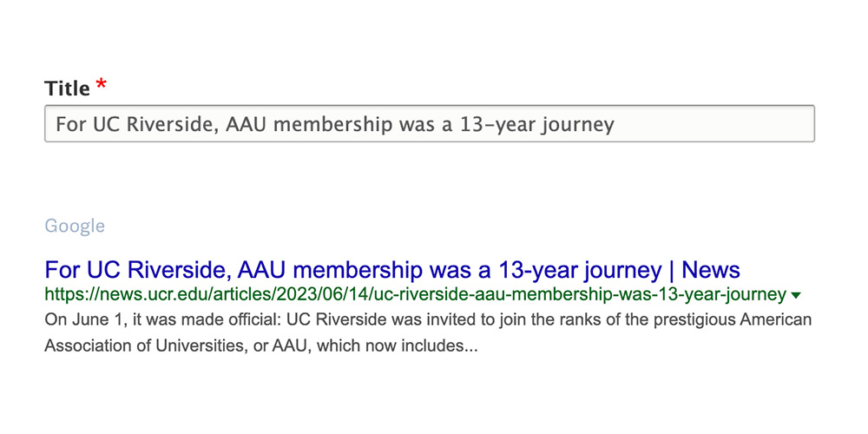Click the snippet line starting 'Association of Universities'
The height and width of the screenshot is (434, 868).
(x=260, y=346)
